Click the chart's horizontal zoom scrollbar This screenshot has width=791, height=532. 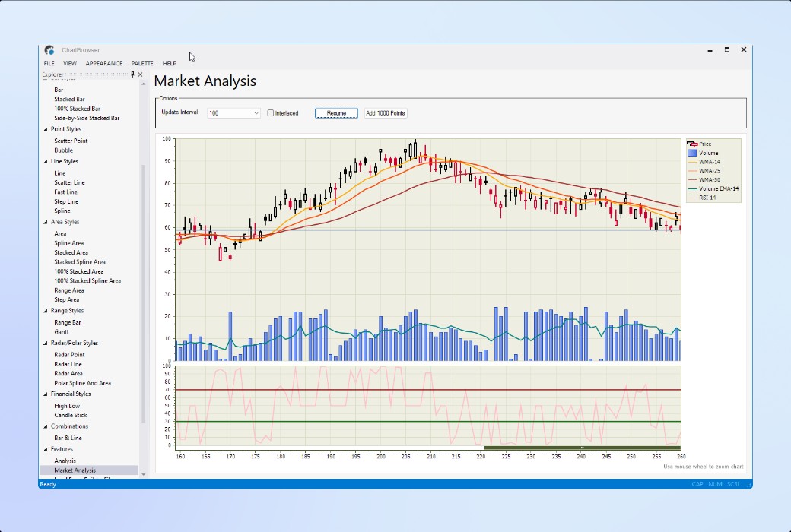[582, 448]
